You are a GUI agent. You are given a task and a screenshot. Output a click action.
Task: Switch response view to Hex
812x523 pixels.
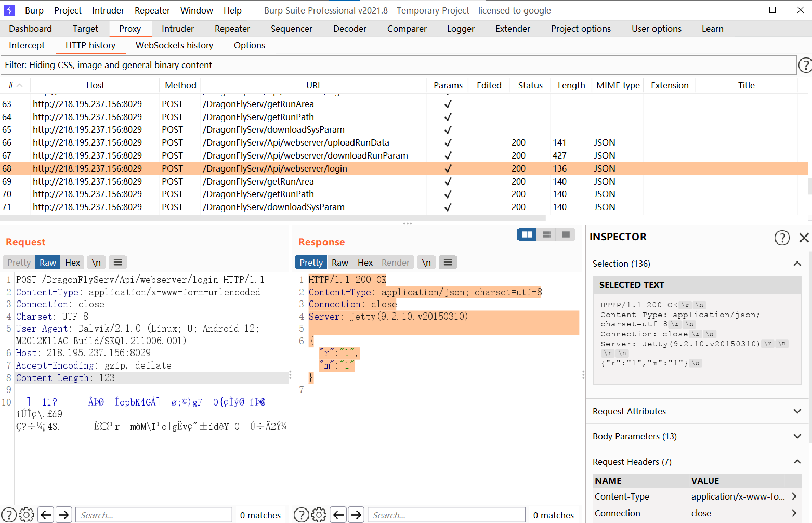click(365, 263)
